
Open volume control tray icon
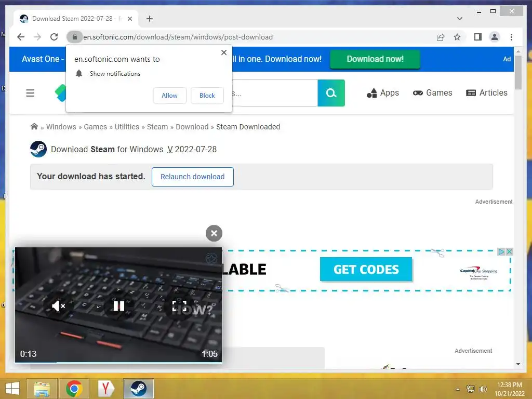click(x=483, y=389)
